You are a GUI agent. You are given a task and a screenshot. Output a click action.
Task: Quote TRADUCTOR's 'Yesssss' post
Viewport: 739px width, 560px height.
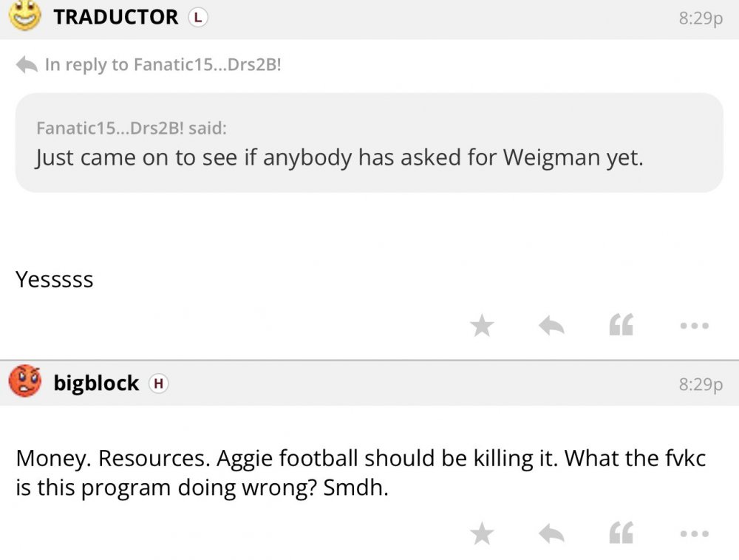click(621, 325)
